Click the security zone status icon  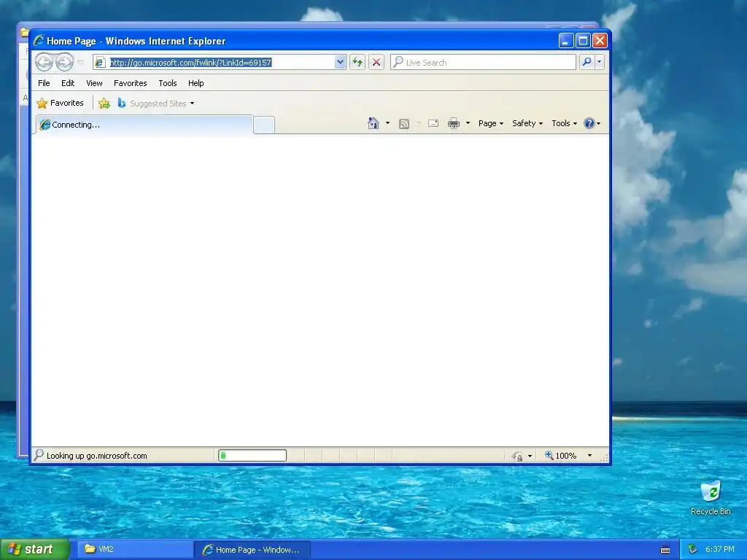point(517,456)
